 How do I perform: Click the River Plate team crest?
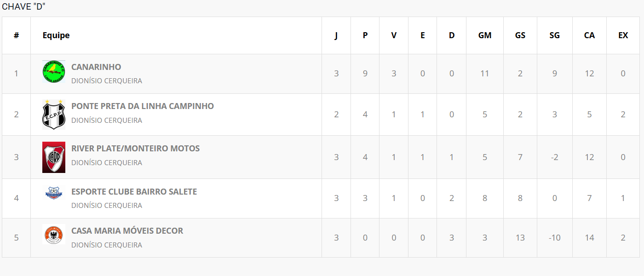54,157
